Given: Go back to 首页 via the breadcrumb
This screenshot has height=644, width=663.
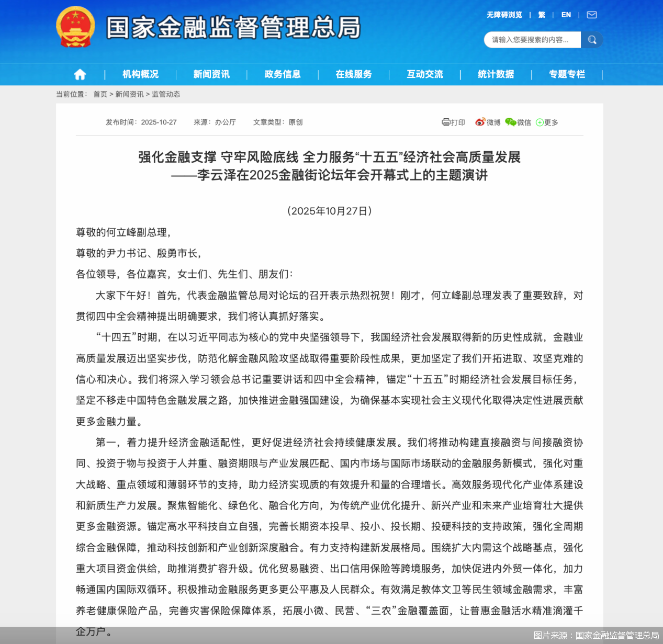Looking at the screenshot, I should [x=100, y=94].
